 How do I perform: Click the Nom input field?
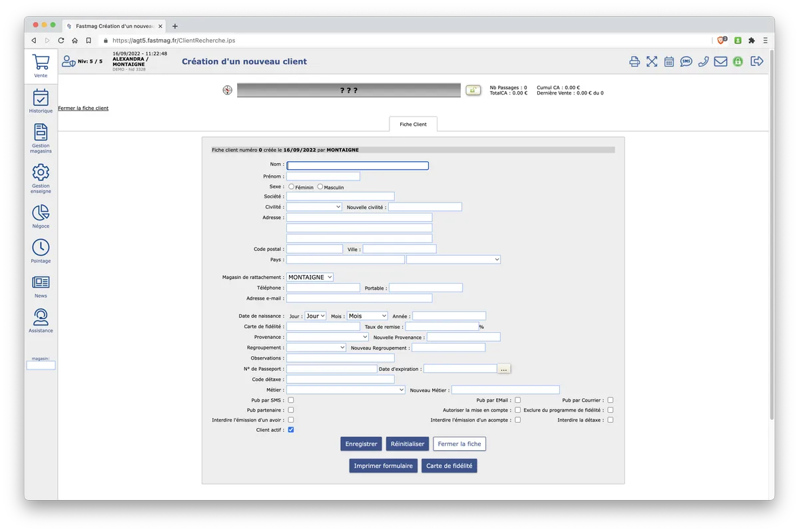point(358,166)
